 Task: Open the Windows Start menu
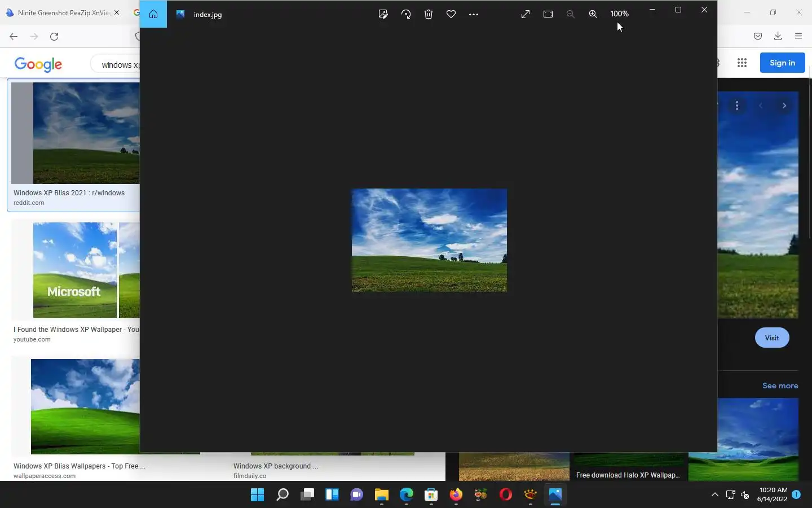tap(258, 495)
